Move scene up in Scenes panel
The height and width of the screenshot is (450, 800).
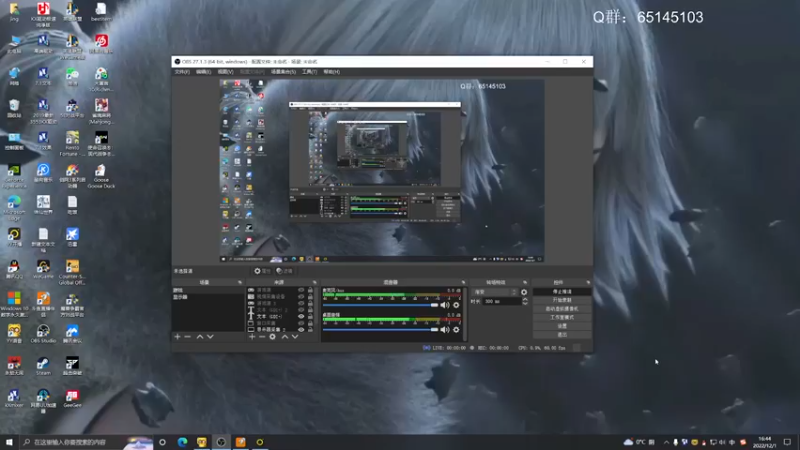pyautogui.click(x=200, y=337)
